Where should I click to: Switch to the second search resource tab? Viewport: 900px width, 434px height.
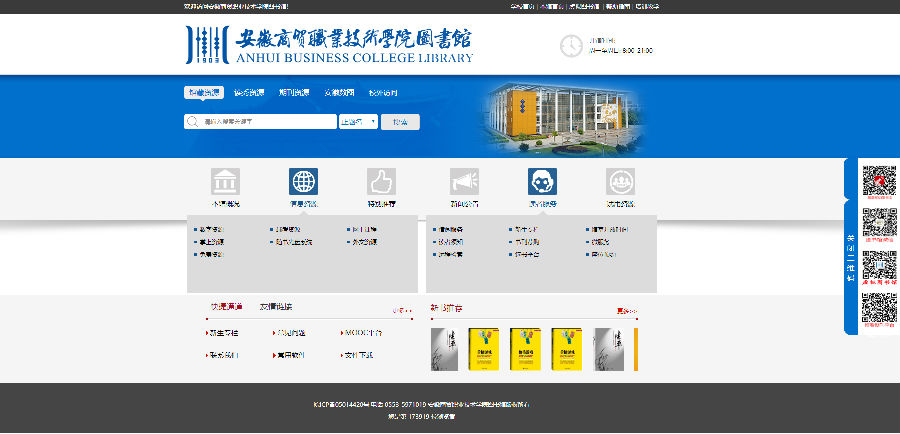click(x=249, y=93)
